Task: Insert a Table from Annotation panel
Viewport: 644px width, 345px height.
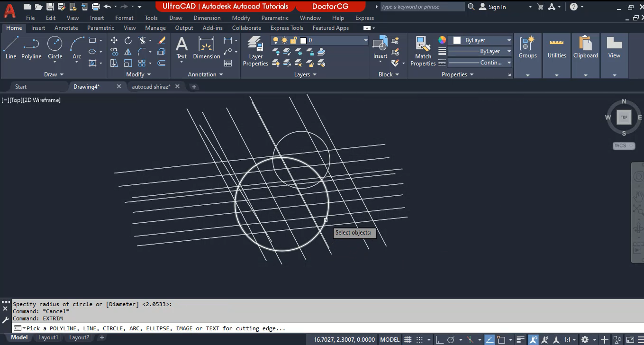Action: coord(228,63)
